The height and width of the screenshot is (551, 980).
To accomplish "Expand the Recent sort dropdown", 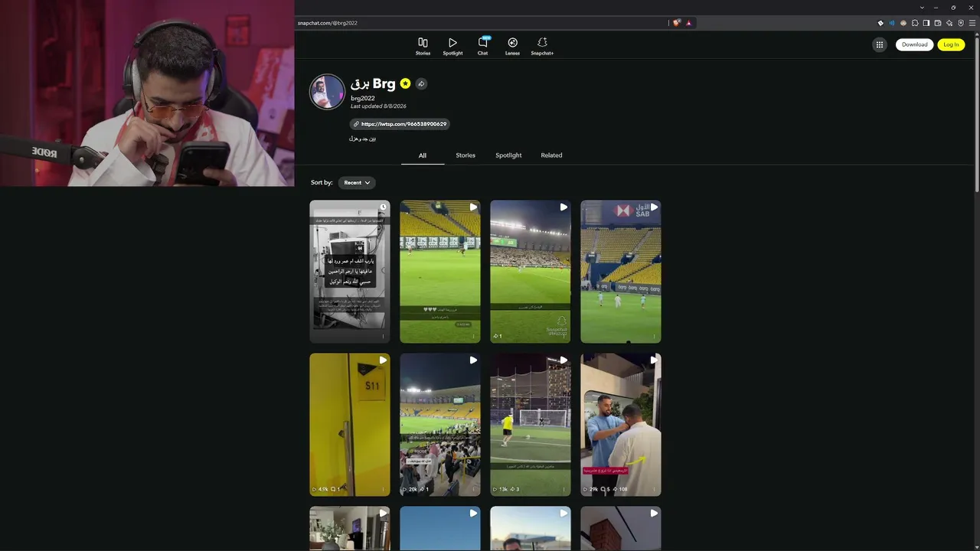I will 357,183.
